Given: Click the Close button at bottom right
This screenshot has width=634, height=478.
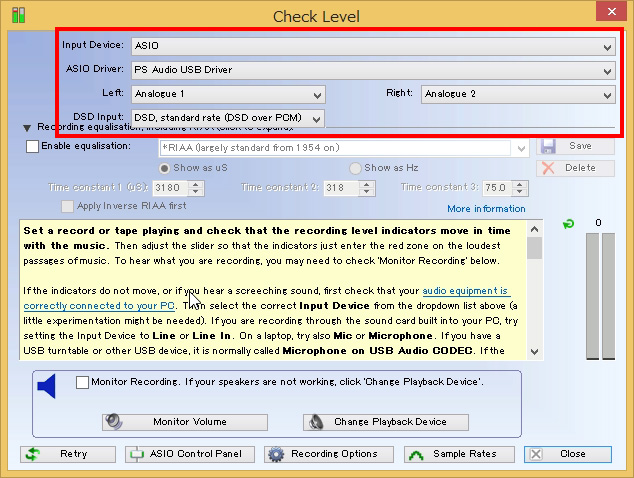Looking at the screenshot, I should 567,454.
